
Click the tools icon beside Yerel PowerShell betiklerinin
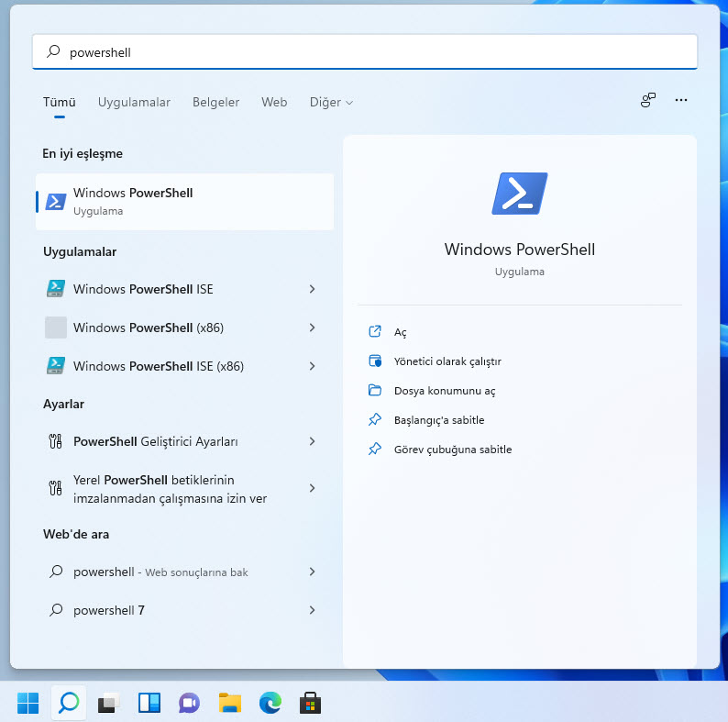(x=55, y=488)
